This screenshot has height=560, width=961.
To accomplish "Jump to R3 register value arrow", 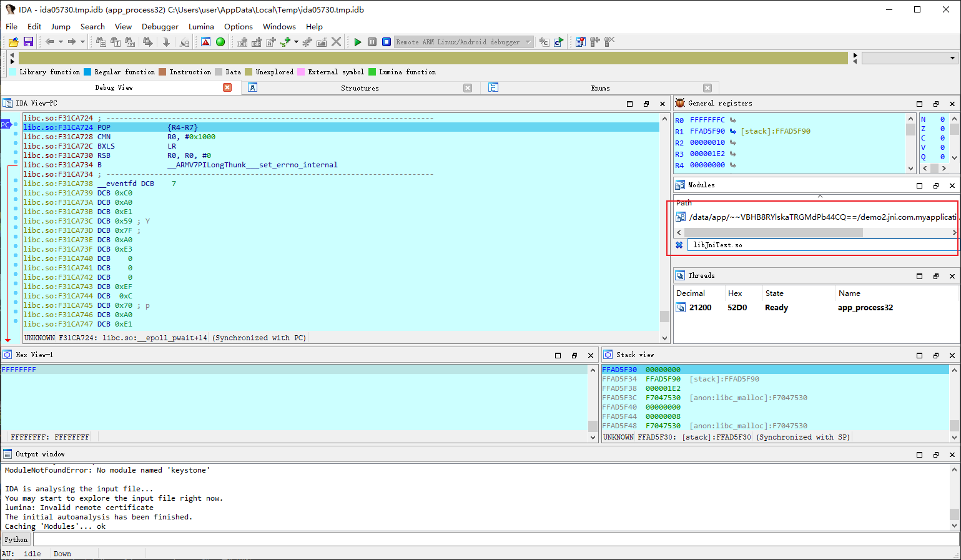I will 733,154.
